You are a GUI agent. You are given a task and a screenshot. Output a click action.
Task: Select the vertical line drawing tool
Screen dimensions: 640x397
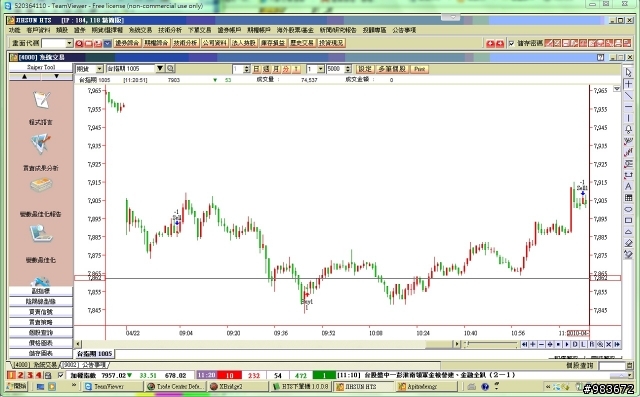pyautogui.click(x=628, y=118)
